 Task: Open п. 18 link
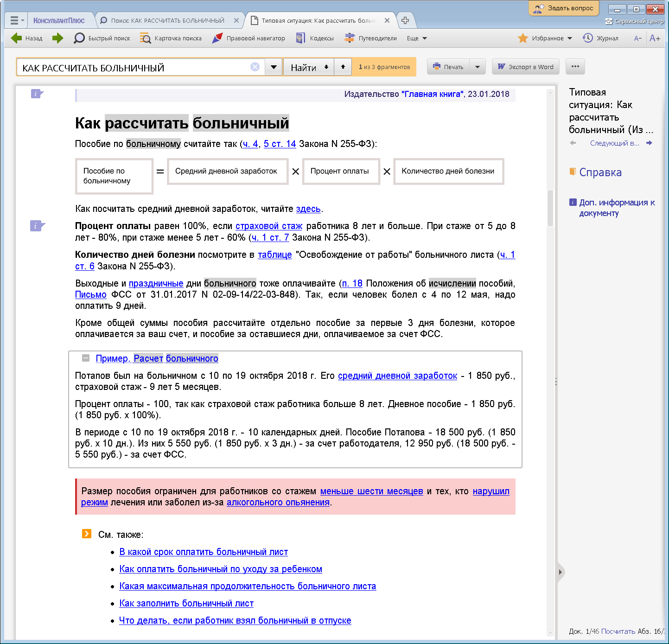[x=352, y=283]
